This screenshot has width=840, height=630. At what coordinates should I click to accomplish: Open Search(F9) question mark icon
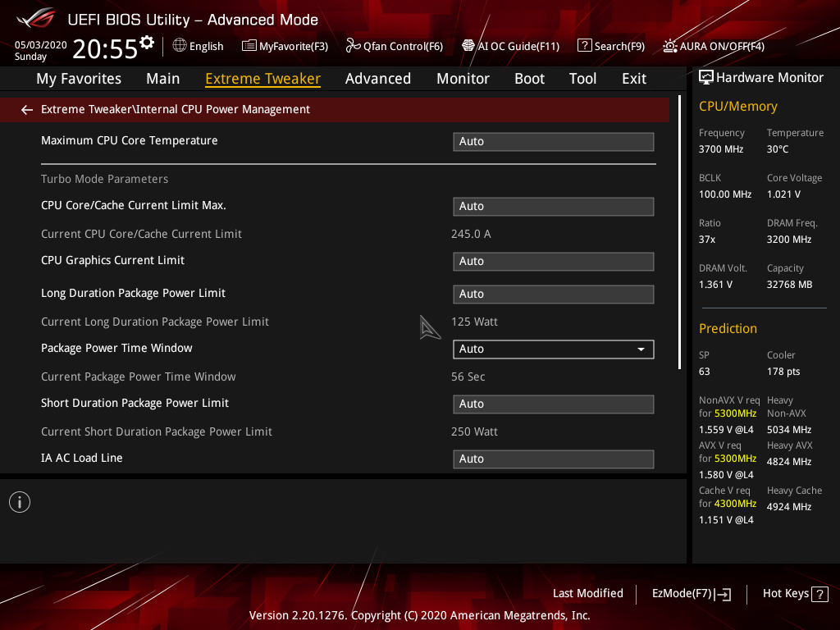coord(584,46)
